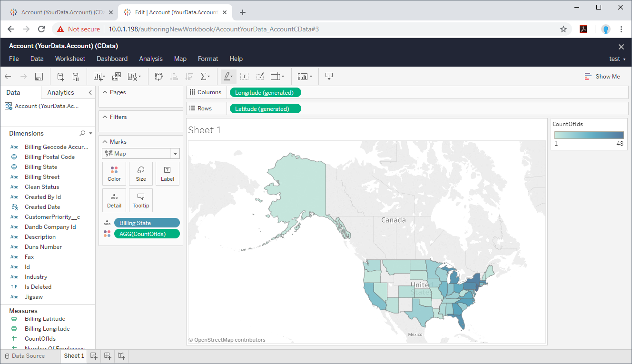This screenshot has height=364, width=632.
Task: Open the Tooltip card in Marks
Action: pyautogui.click(x=141, y=200)
